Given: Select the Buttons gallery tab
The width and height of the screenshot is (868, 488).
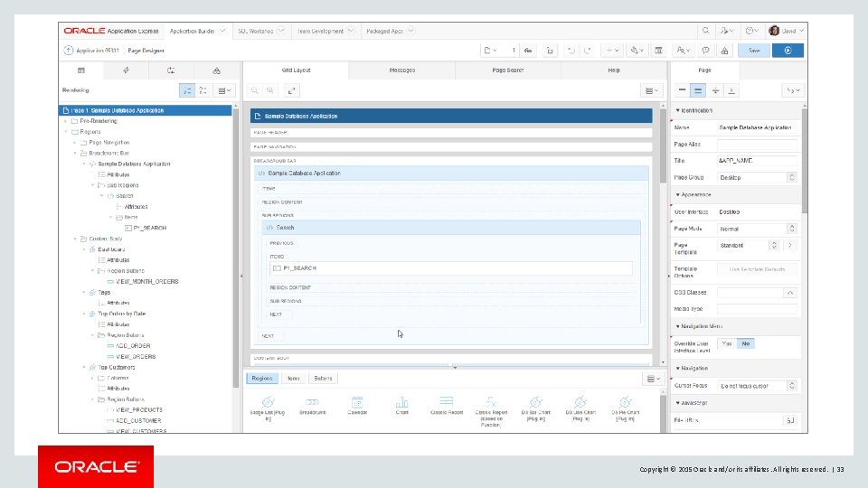Looking at the screenshot, I should [x=323, y=379].
